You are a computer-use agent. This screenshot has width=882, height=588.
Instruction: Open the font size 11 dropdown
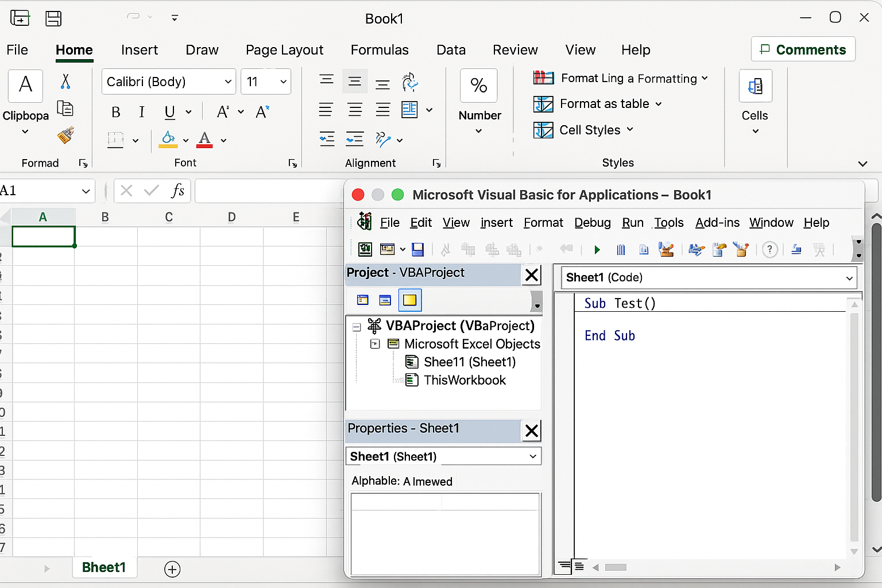pos(283,82)
